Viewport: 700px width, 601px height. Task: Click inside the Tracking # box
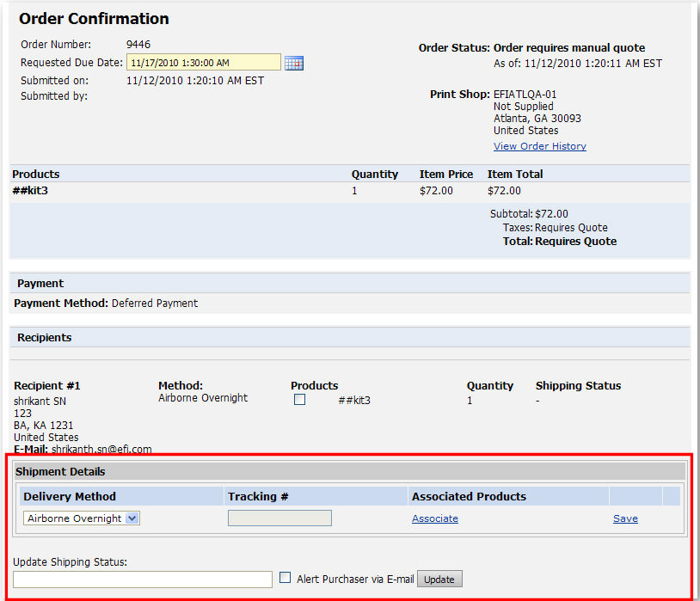[279, 517]
